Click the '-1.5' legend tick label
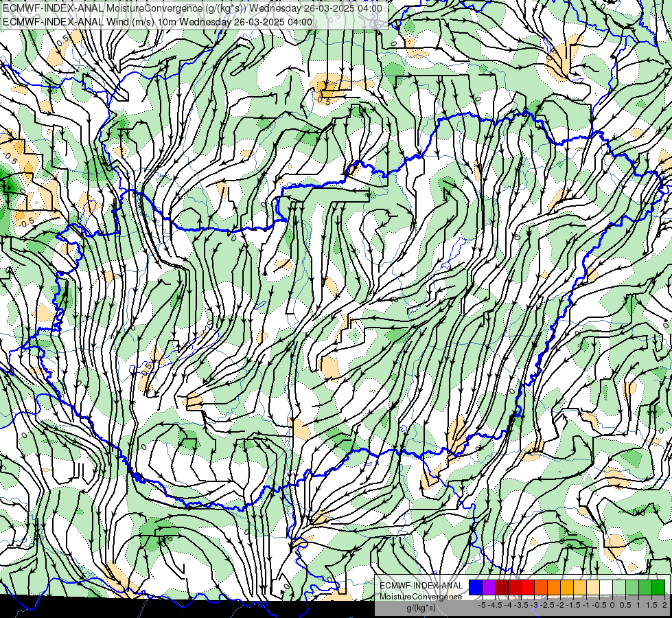 573,605
